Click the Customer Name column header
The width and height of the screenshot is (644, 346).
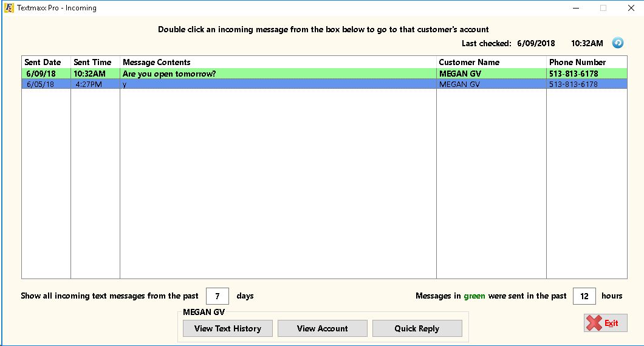pos(469,62)
